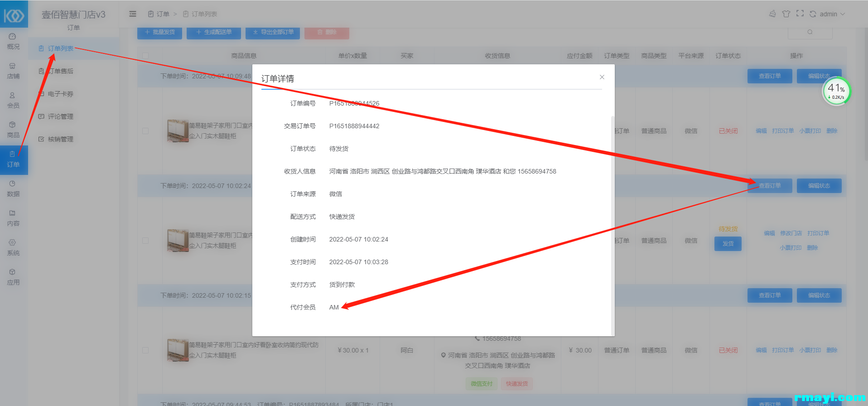The image size is (868, 406).
Task: Open the T-shirt theme icon
Action: click(786, 14)
